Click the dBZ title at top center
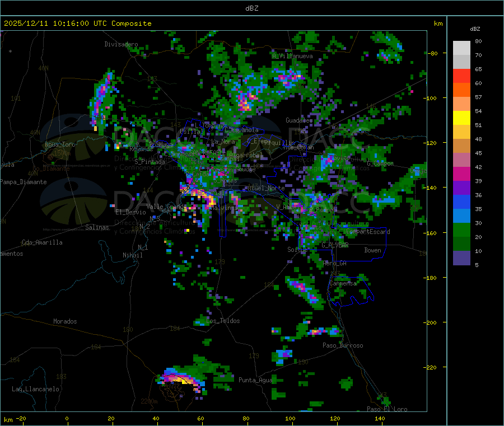The height and width of the screenshot is (426, 504). 251,8
